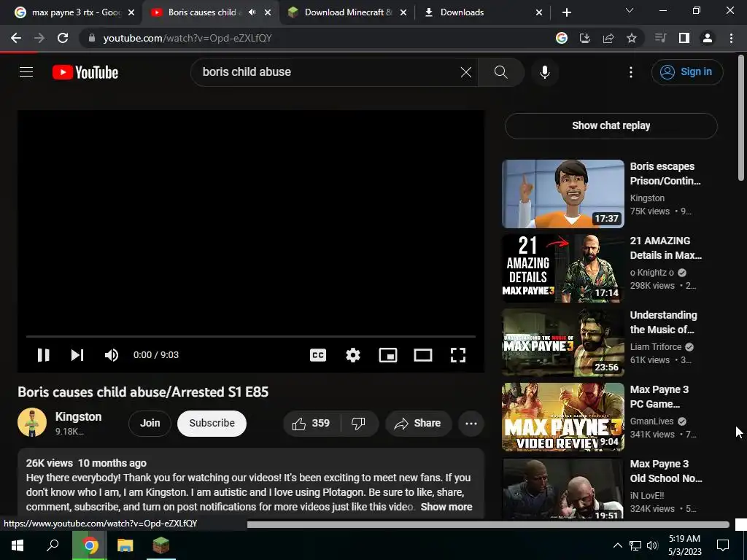747x560 pixels.
Task: Open Kingston channel name link
Action: pyautogui.click(x=79, y=416)
